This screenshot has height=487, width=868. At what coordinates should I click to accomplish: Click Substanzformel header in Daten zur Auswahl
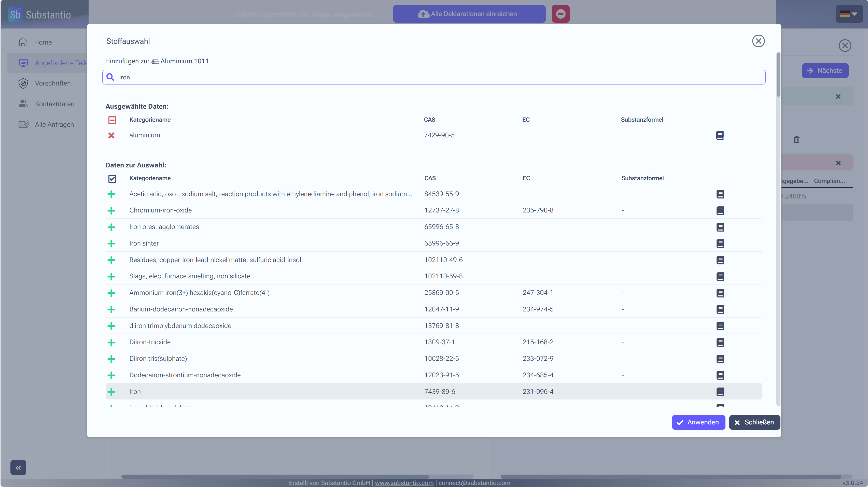pyautogui.click(x=642, y=178)
